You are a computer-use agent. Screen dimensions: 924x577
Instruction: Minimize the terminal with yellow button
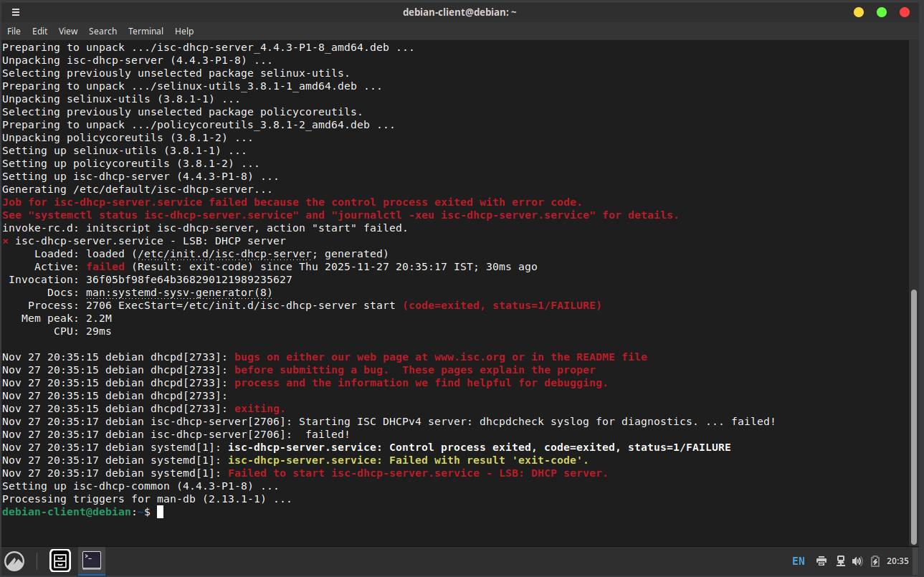coord(859,12)
